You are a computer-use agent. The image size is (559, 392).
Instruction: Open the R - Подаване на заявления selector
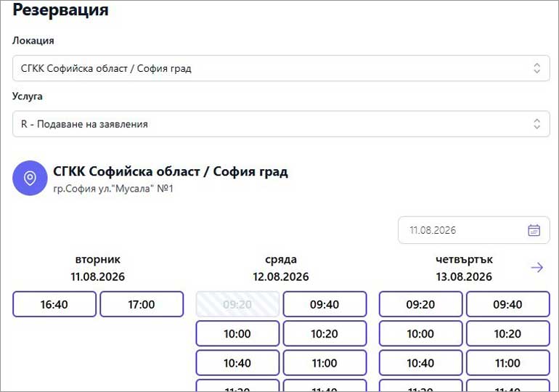click(281, 123)
